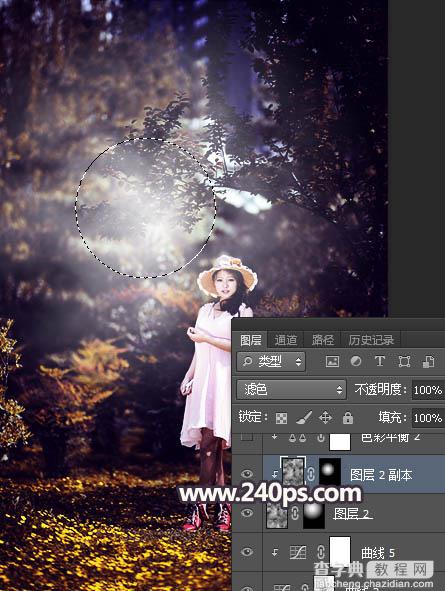The height and width of the screenshot is (591, 445).
Task: Click mask link icon of 曲线 5
Action: point(321,553)
